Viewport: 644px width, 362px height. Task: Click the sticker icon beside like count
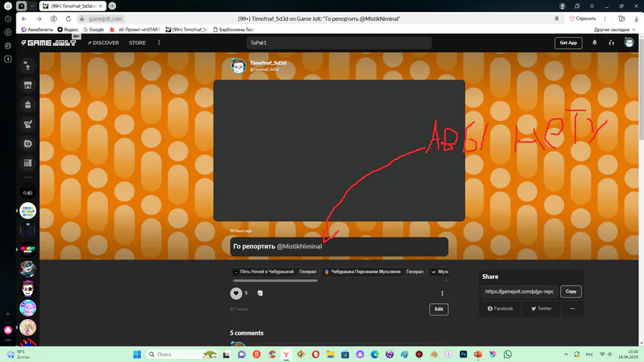[260, 293]
